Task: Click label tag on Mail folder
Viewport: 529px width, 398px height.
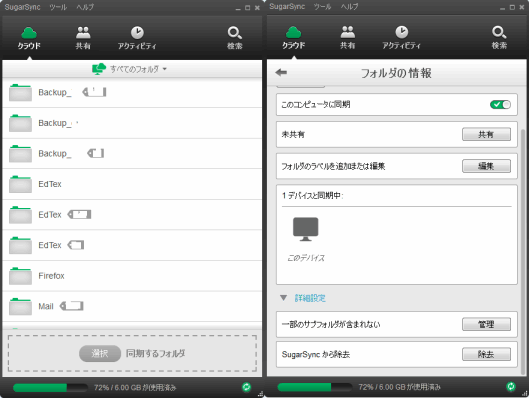Action: click(72, 306)
